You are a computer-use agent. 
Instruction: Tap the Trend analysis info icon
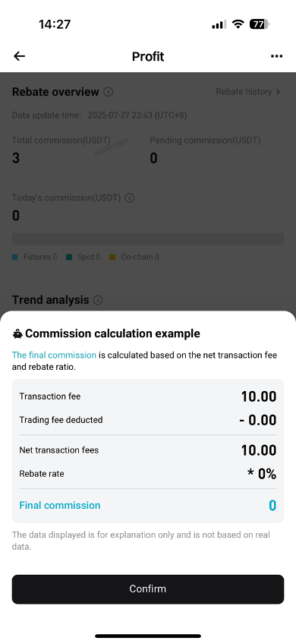click(x=98, y=300)
